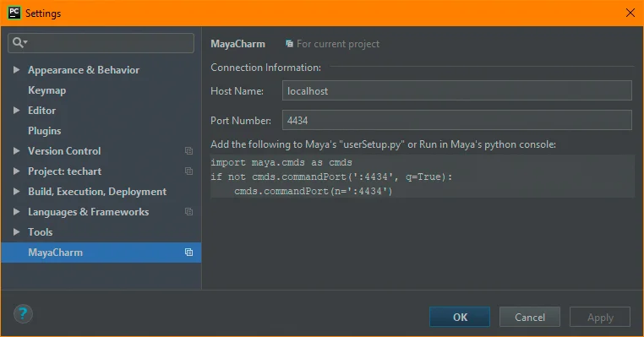Viewport: 644px width, 337px height.
Task: Click the PyCharm logo in title bar
Action: [14, 13]
